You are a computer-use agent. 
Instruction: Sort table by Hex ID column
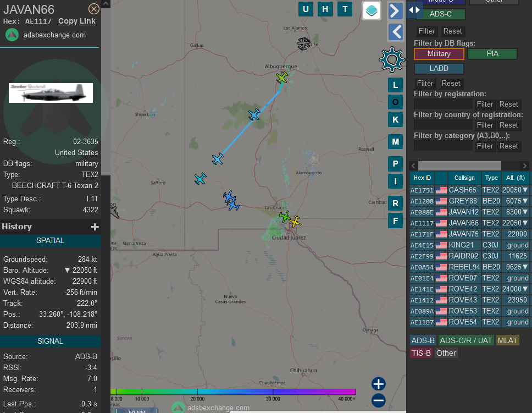(x=422, y=178)
